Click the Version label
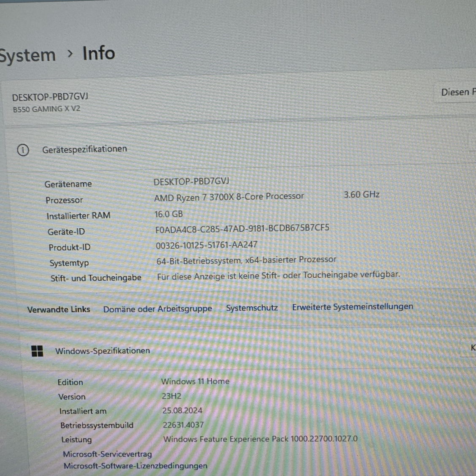The width and height of the screenshot is (476, 476). click(72, 397)
